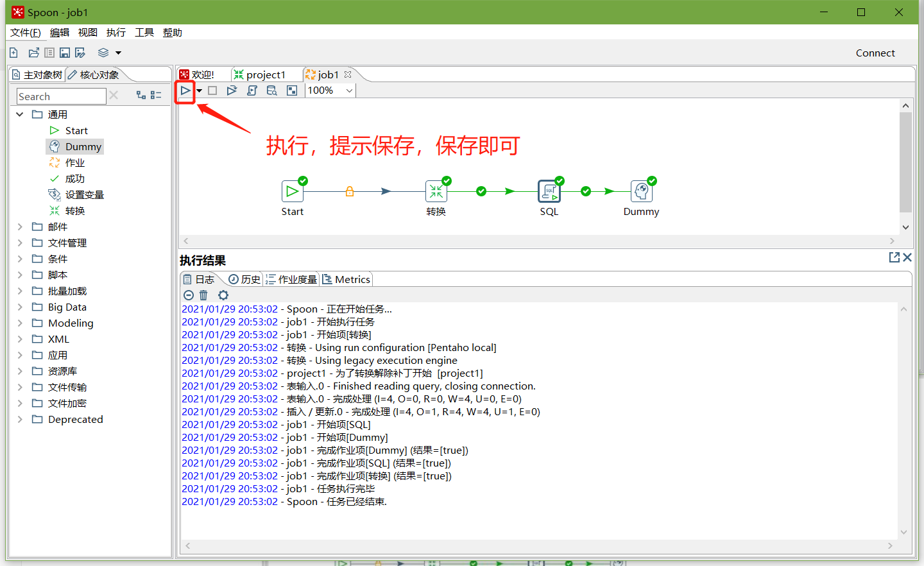Open log settings gear icon
Viewport: 924px width, 566px height.
[223, 295]
